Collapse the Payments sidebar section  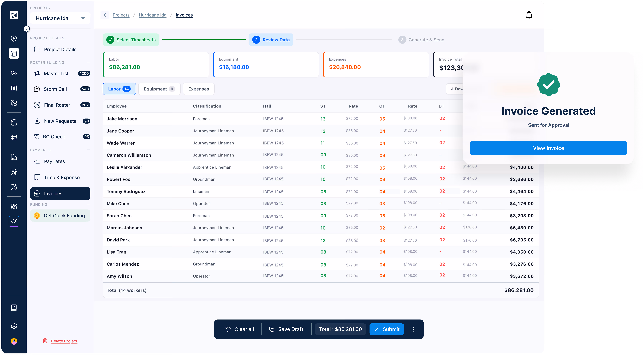pos(89,150)
